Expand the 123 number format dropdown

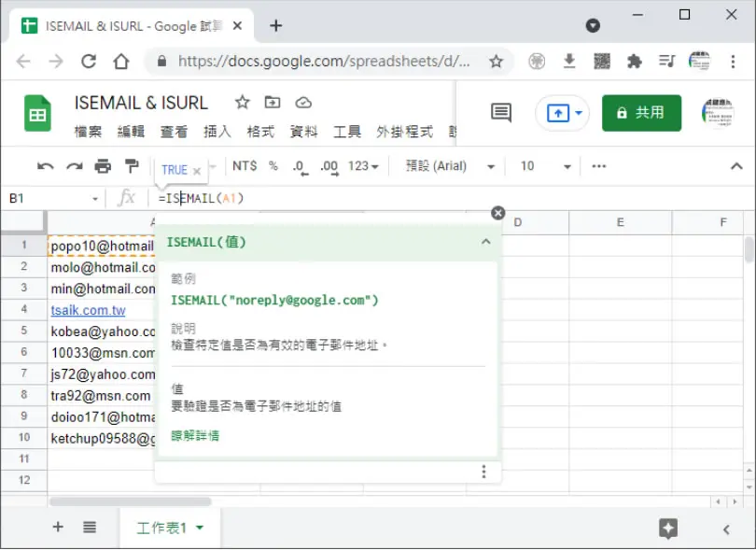[x=363, y=166]
